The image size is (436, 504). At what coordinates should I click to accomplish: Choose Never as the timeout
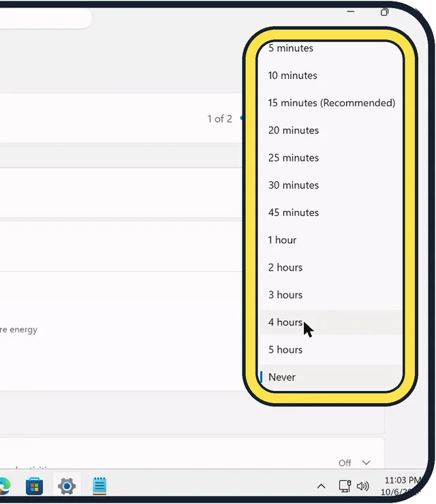coord(330,377)
